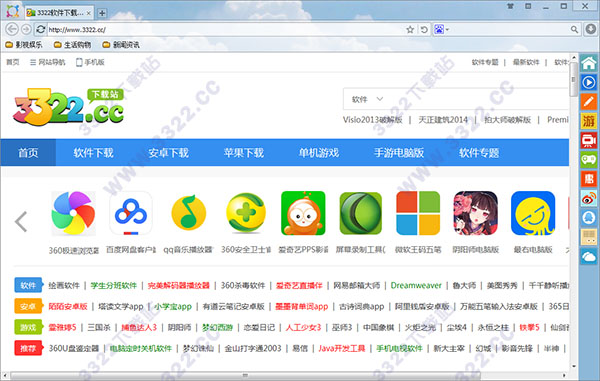Select the 苹果下载 navigation tab
The image size is (600, 381).
tap(244, 153)
